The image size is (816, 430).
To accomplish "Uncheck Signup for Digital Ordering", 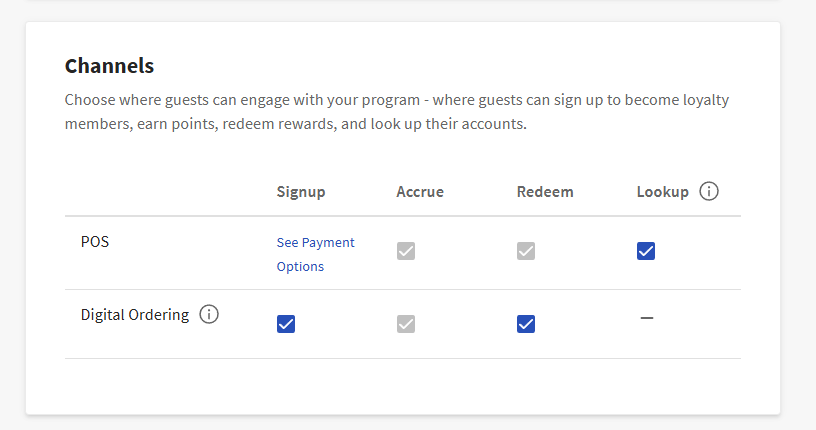I will pyautogui.click(x=286, y=324).
